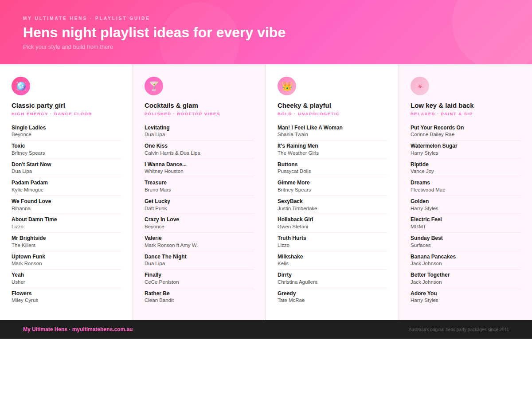Click Man! I Feel Like A Woman
Viewport: 532px width, 399px height.
point(310,128)
